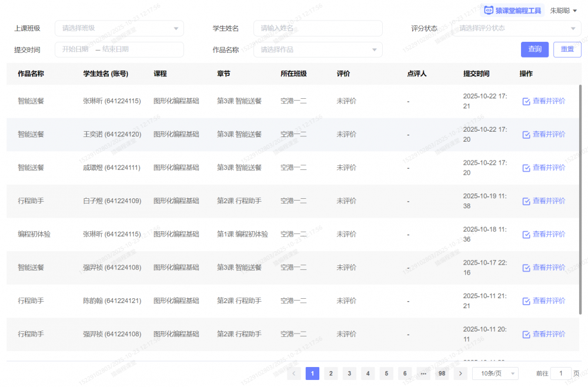588x387 pixels.
Task: Click review icon for 张琳昕's 智能送餐 row
Action: coord(526,101)
